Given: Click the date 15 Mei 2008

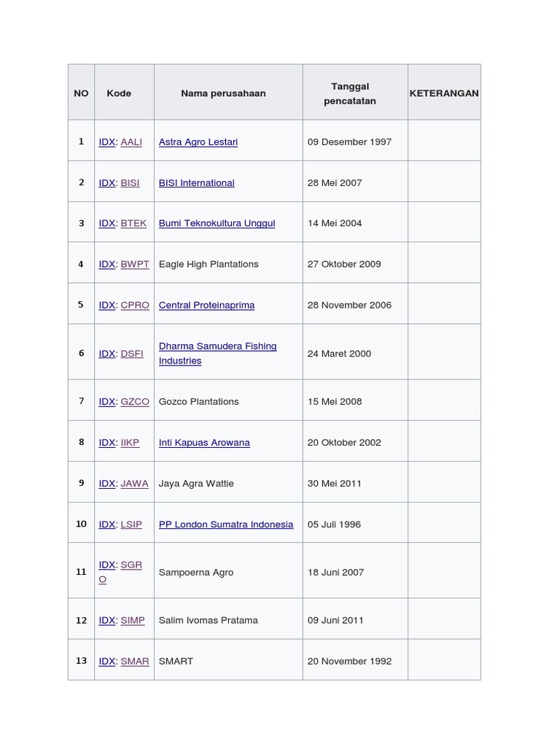Looking at the screenshot, I should pyautogui.click(x=335, y=402).
